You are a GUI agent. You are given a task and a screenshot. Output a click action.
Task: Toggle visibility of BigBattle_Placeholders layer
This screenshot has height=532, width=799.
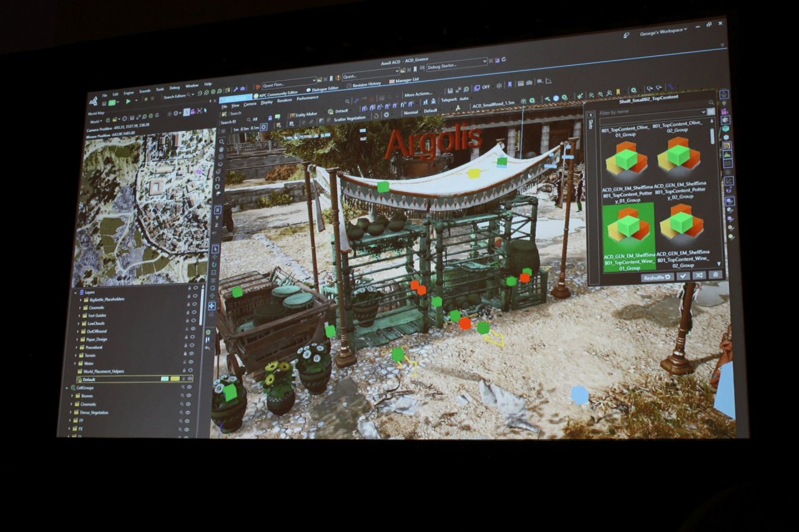click(195, 296)
